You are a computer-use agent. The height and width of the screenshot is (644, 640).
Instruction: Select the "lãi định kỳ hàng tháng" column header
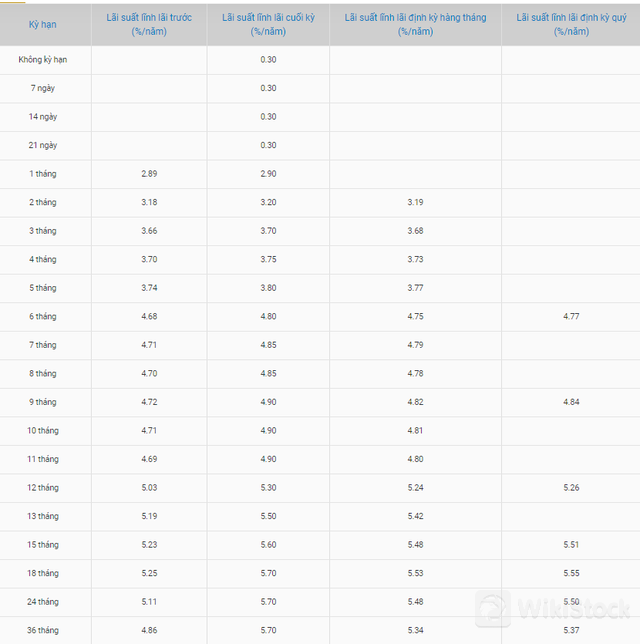(415, 24)
